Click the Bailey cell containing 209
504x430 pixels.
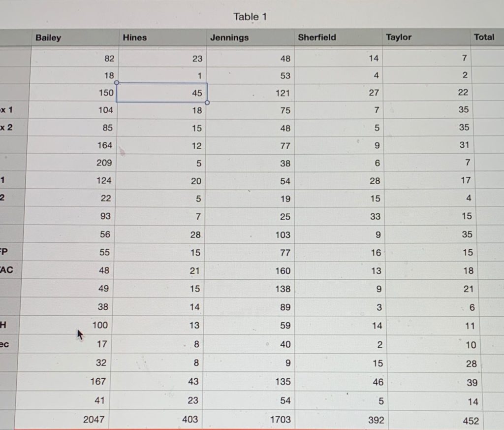coord(104,163)
